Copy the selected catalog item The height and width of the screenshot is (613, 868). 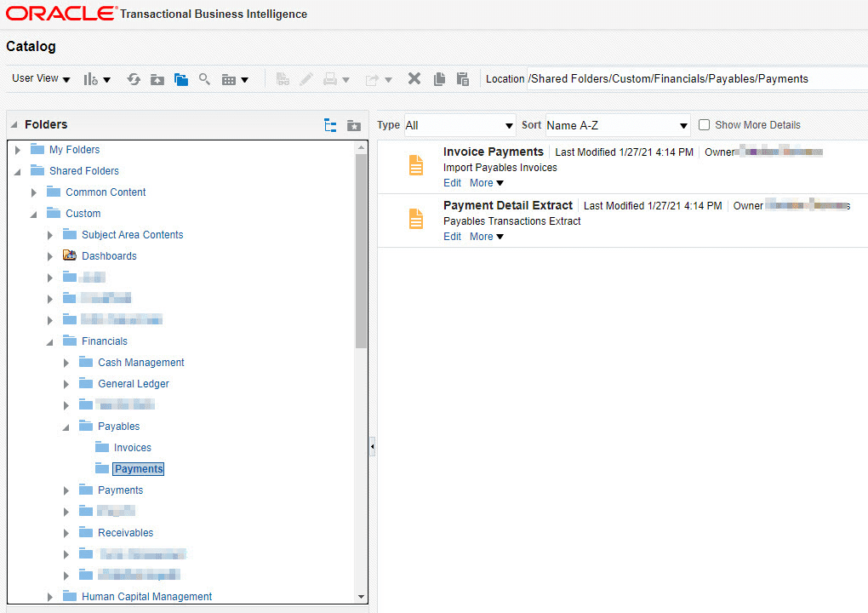pos(440,79)
